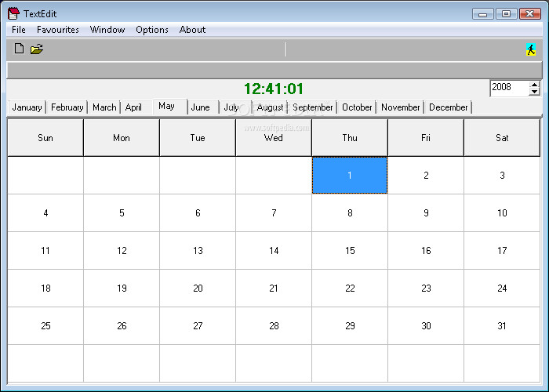Image resolution: width=549 pixels, height=392 pixels.
Task: Click the Fri column header
Action: point(426,137)
